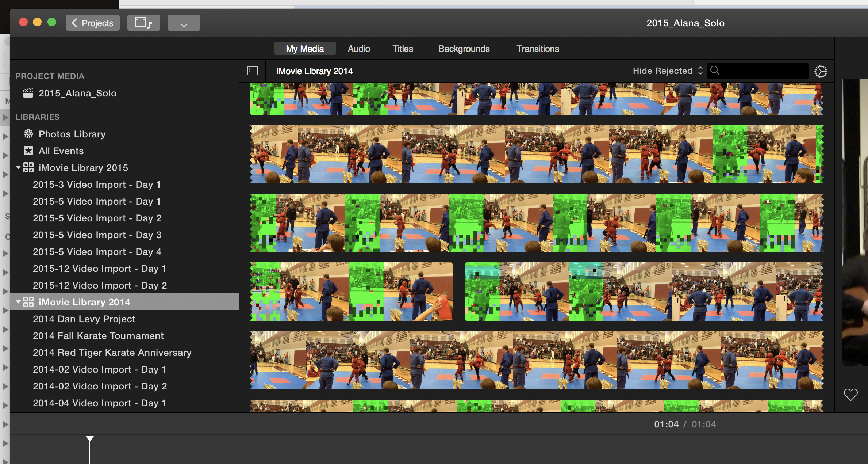Select 2015-12 Video Import - Day 2

[x=100, y=285]
